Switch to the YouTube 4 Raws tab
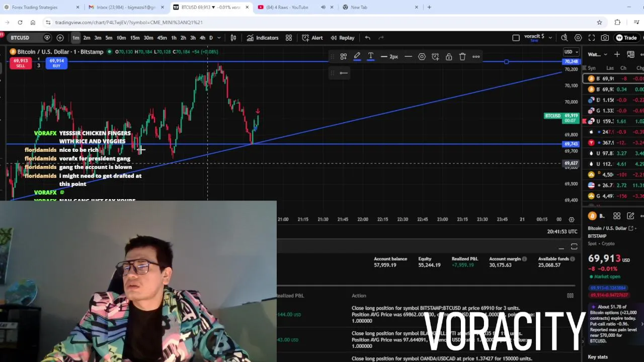Screen dimensions: 644x362 pyautogui.click(x=287, y=7)
